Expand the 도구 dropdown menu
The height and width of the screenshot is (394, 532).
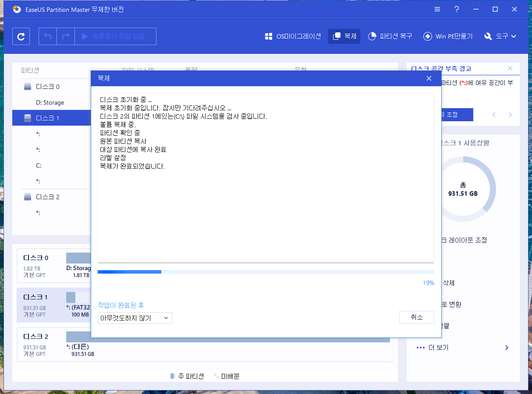point(500,36)
